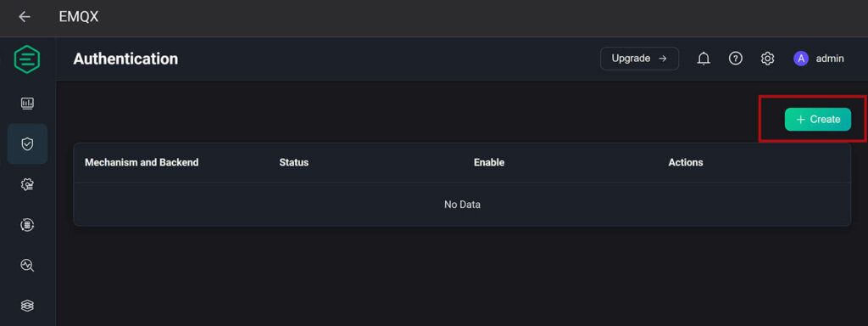The height and width of the screenshot is (326, 868).
Task: Open the Monitoring dashboard sidebar icon
Action: click(x=27, y=103)
